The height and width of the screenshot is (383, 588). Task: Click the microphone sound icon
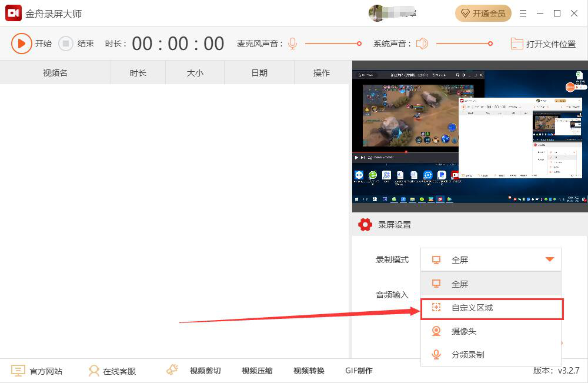tap(292, 44)
